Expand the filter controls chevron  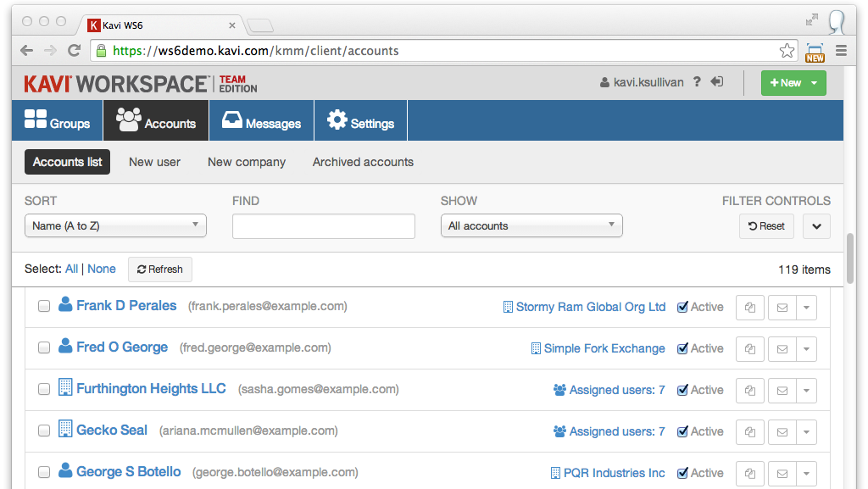(x=816, y=226)
